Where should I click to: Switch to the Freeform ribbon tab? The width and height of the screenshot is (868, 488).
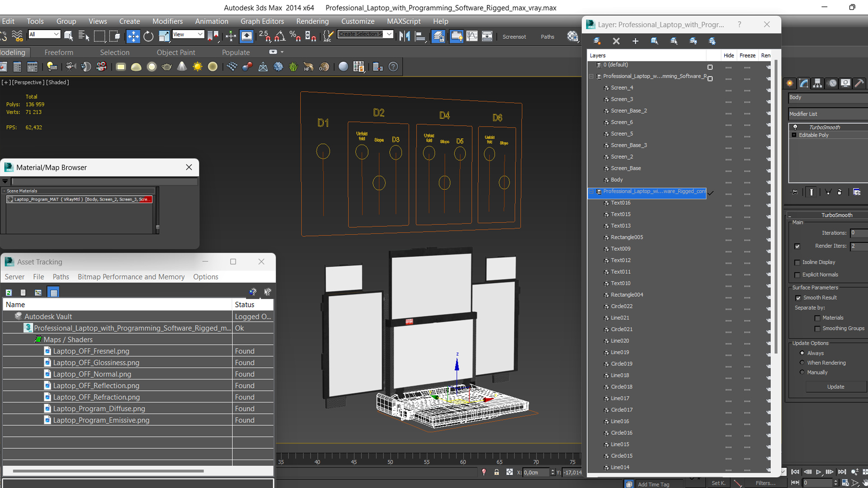(x=59, y=52)
